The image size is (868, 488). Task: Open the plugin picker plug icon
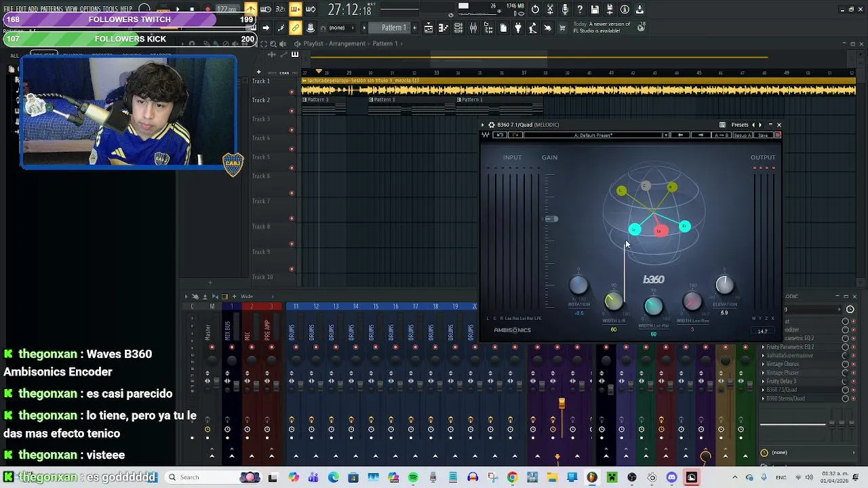click(x=518, y=28)
